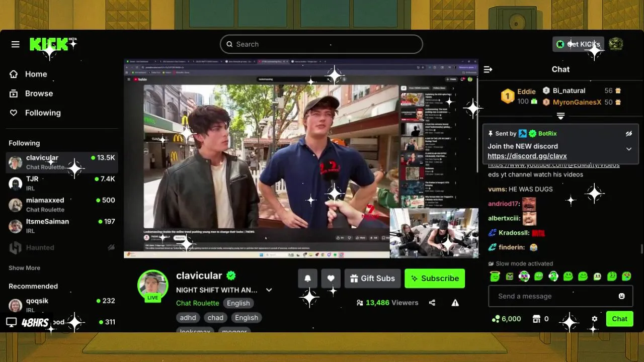
Task: Click clavicular's LIVE profile avatar
Action: (152, 286)
